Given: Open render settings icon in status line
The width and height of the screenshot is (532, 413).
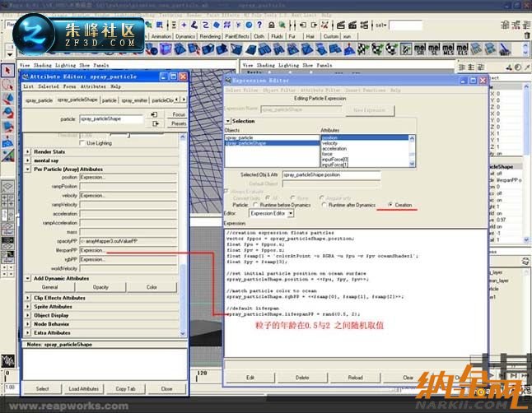Looking at the screenshot, I should [x=364, y=25].
